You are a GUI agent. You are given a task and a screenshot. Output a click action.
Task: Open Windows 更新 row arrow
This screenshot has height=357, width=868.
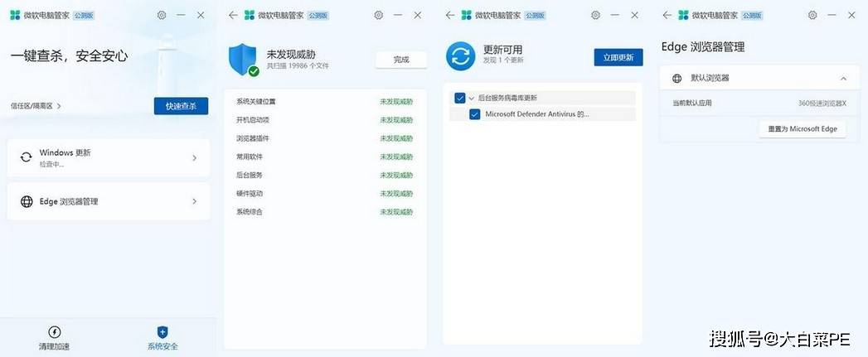194,157
